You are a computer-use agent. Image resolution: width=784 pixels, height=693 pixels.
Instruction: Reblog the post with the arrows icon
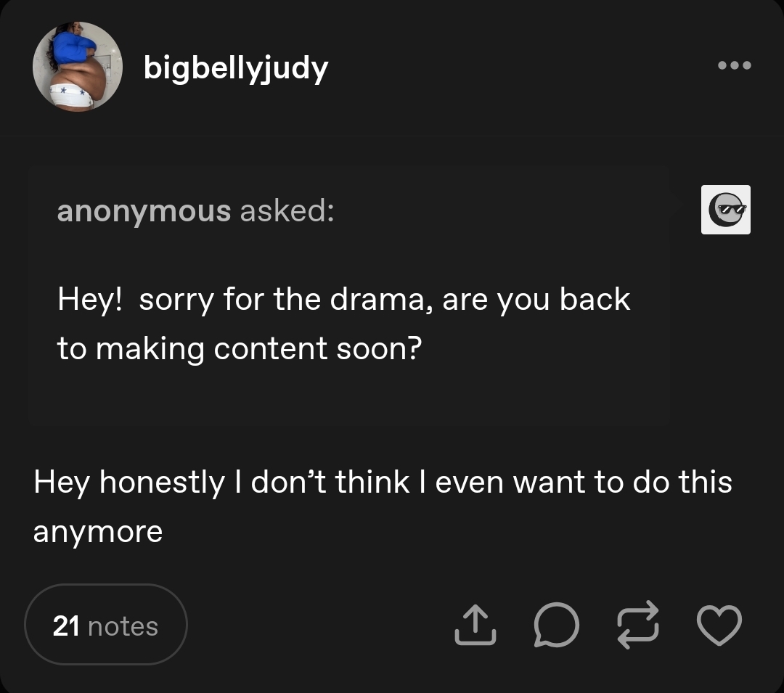(x=637, y=624)
